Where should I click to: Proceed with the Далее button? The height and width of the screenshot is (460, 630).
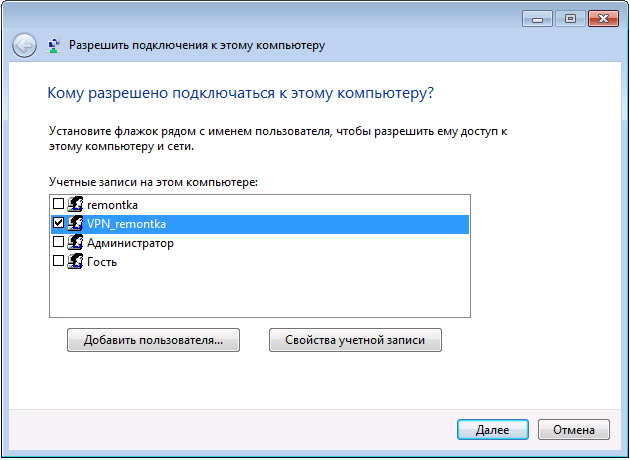[493, 429]
